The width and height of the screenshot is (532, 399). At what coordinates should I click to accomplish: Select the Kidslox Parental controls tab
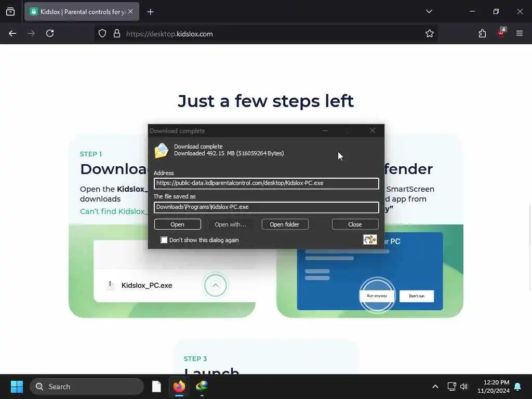(x=82, y=12)
